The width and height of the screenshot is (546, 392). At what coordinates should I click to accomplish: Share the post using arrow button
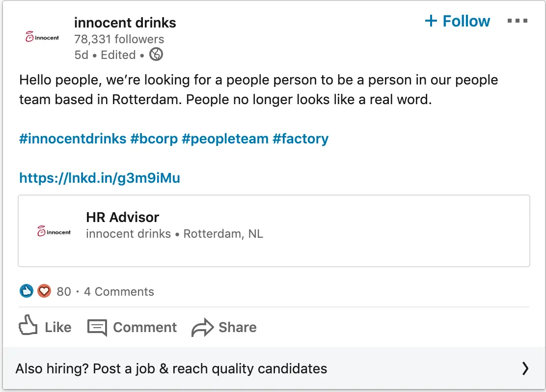(224, 327)
